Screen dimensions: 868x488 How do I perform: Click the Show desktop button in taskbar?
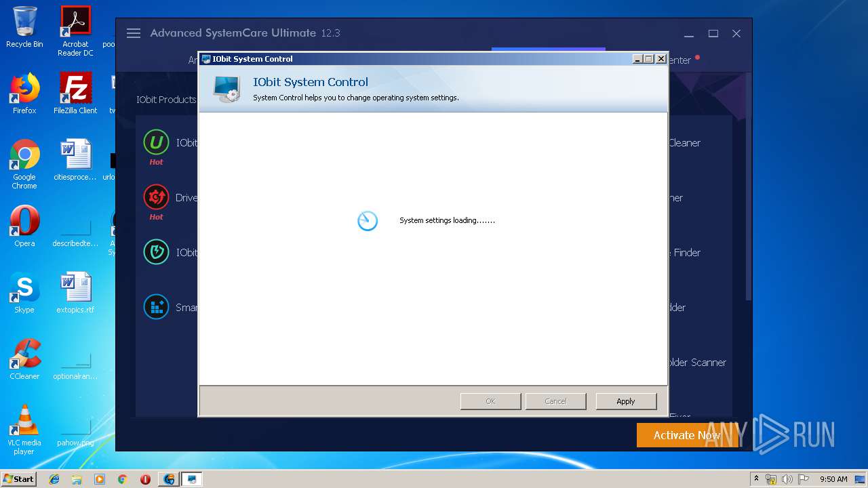(861, 479)
